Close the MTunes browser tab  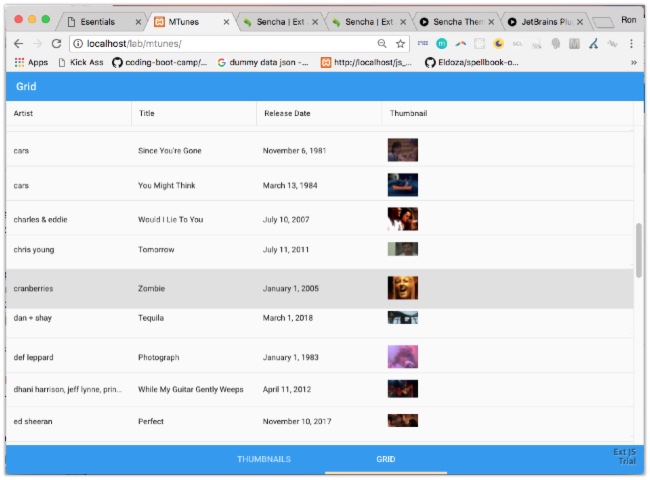(x=226, y=21)
